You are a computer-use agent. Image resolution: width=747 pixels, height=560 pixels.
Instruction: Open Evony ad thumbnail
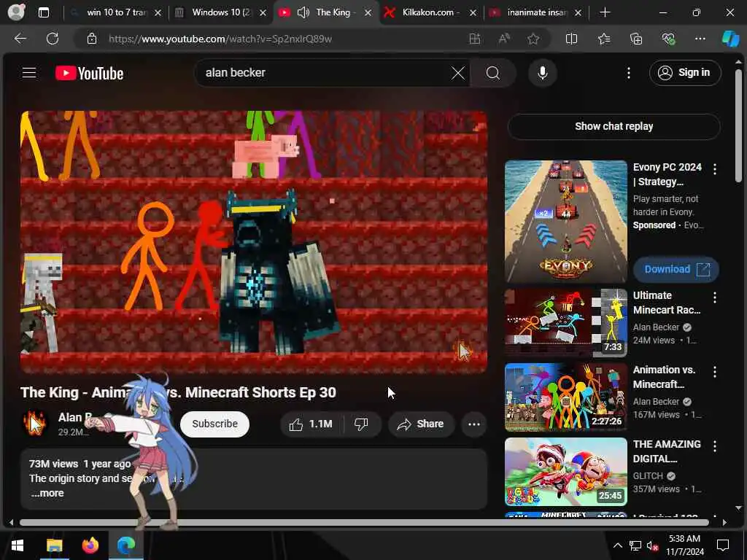pos(566,222)
